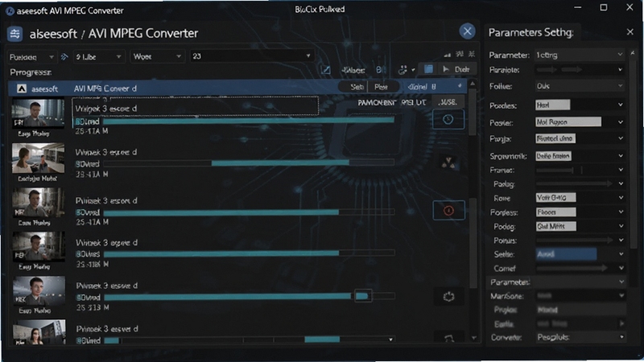
Task: Click the list scrollbar down arrow
Action: tap(473, 338)
